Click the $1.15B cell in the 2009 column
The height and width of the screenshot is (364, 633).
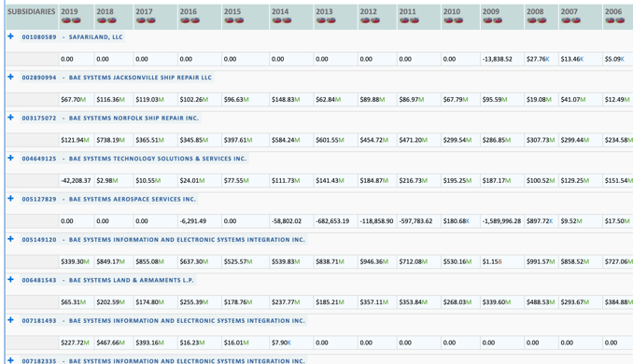pyautogui.click(x=501, y=261)
